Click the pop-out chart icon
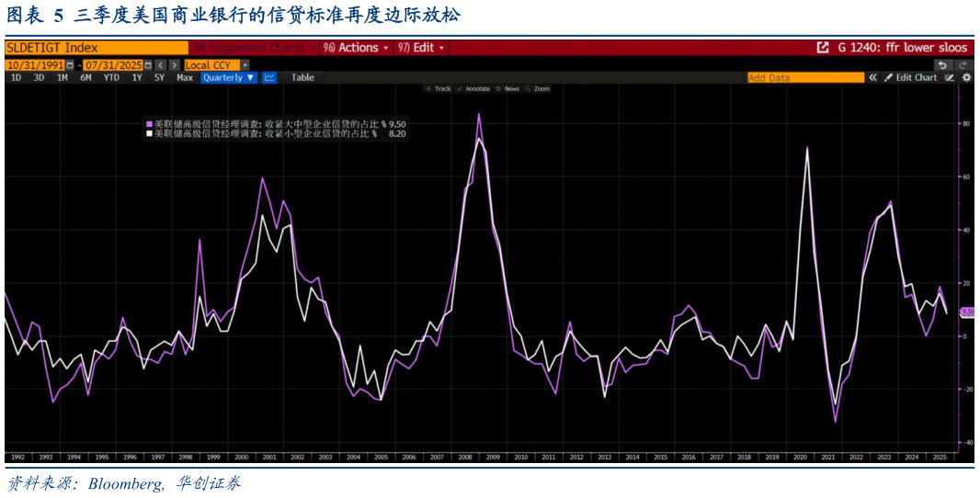 tap(823, 48)
